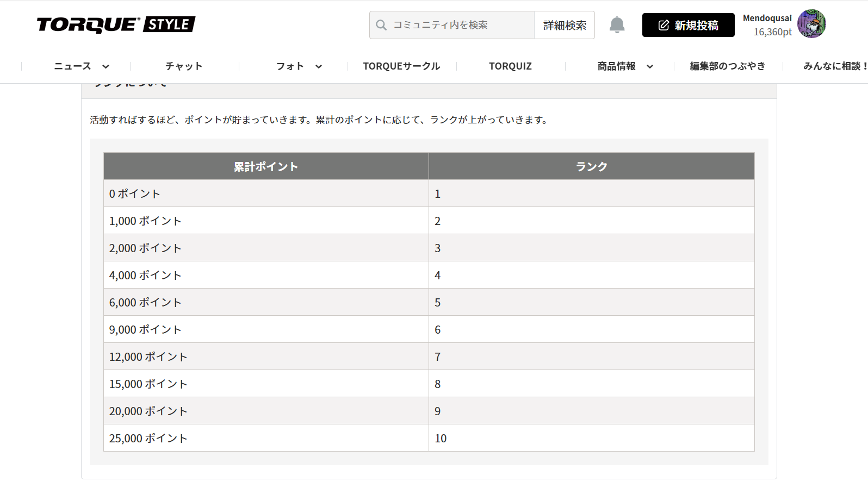Click the Mendoqusai username
The image size is (868, 488).
pyautogui.click(x=767, y=18)
